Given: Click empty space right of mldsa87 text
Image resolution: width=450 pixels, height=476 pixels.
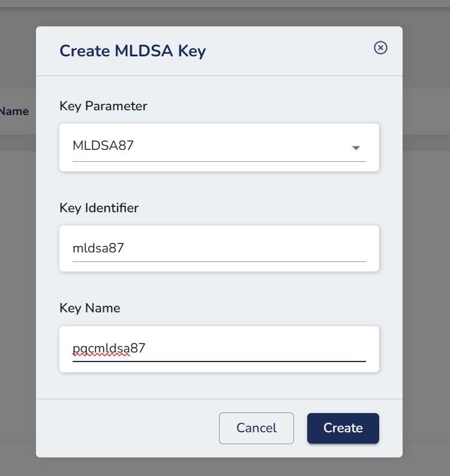Looking at the screenshot, I should pos(252,248).
